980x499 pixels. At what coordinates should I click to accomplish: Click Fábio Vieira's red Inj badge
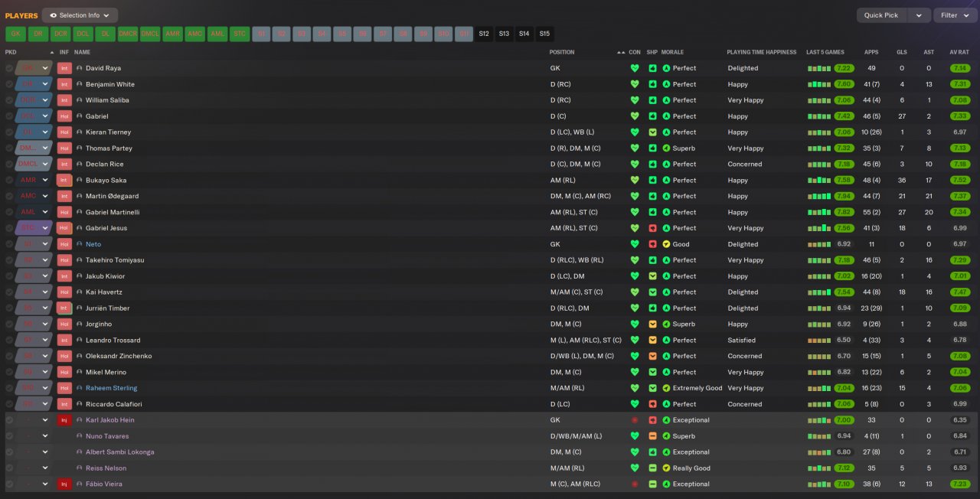[x=64, y=484]
